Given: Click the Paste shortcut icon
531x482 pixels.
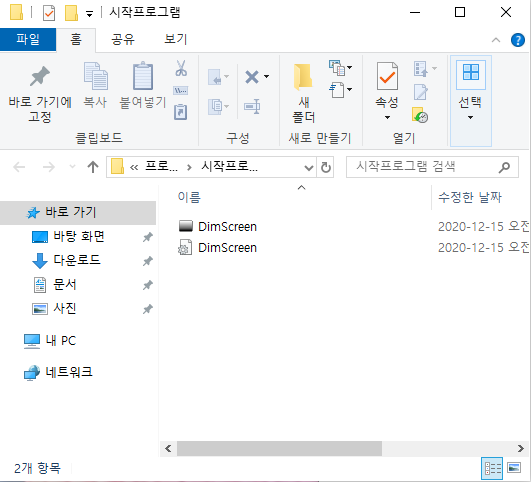Looking at the screenshot, I should [181, 112].
